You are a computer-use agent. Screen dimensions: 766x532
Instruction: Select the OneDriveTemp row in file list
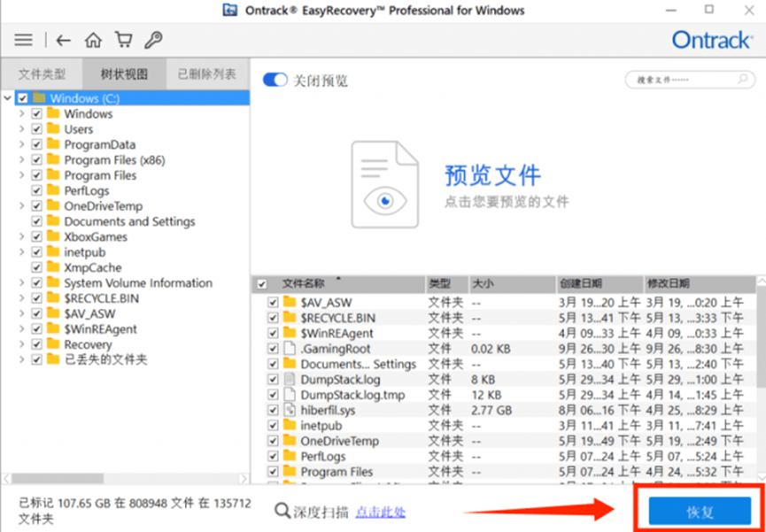click(504, 441)
